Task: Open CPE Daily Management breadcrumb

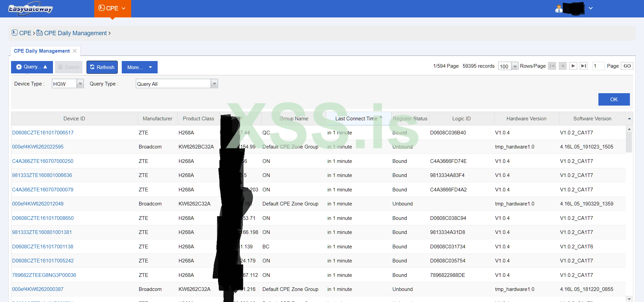Action: coord(75,33)
